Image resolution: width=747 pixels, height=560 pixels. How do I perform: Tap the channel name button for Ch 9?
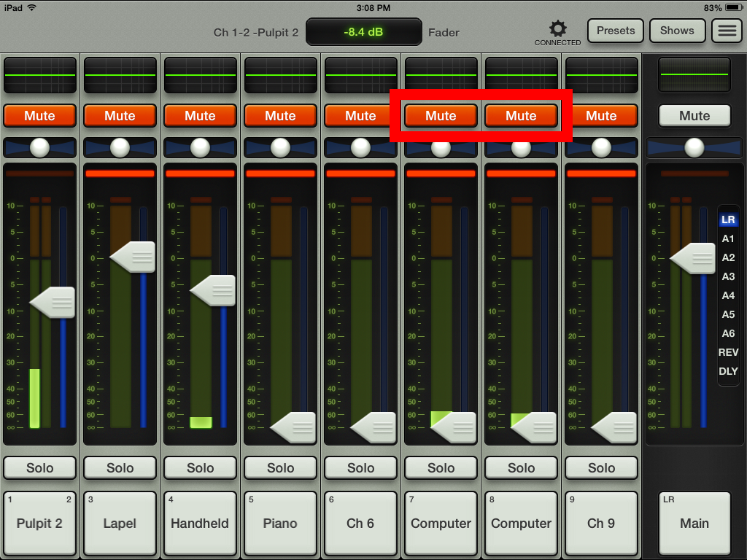coord(601,523)
